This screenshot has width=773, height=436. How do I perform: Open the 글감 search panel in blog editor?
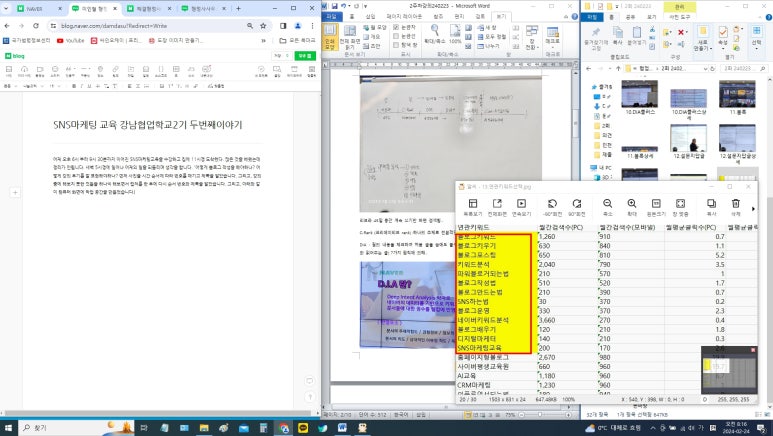click(277, 71)
